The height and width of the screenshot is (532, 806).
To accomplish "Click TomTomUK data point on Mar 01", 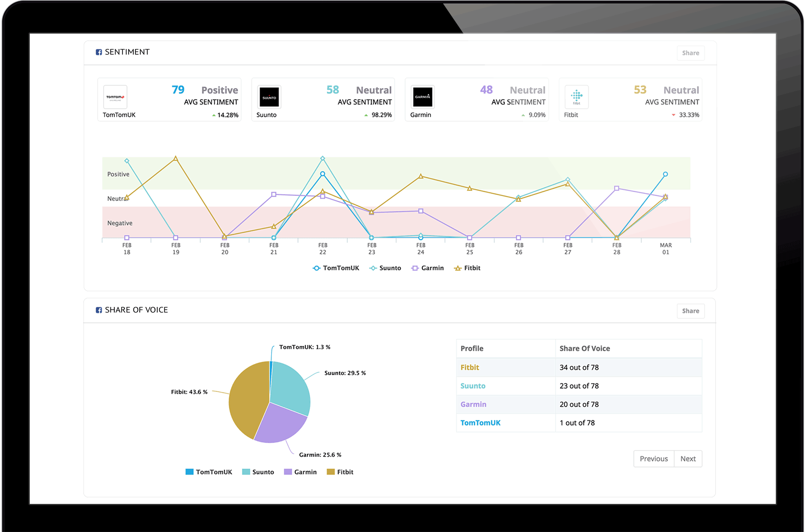I will [665, 174].
